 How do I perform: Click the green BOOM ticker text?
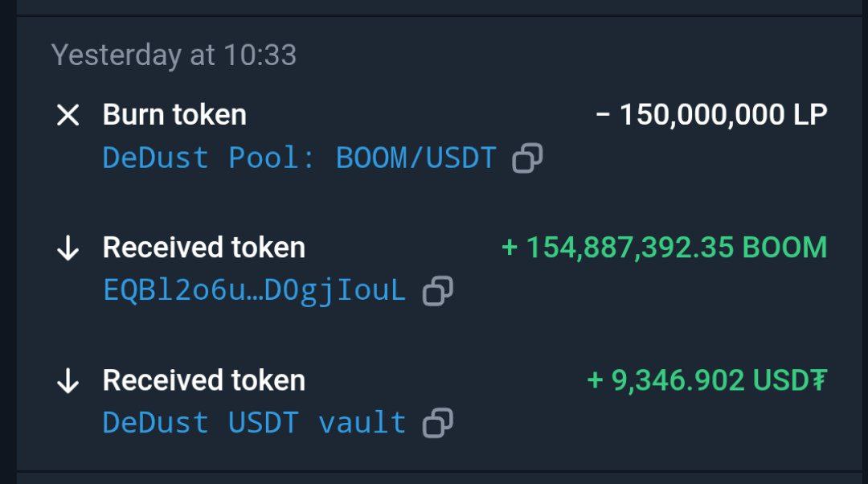coord(784,248)
